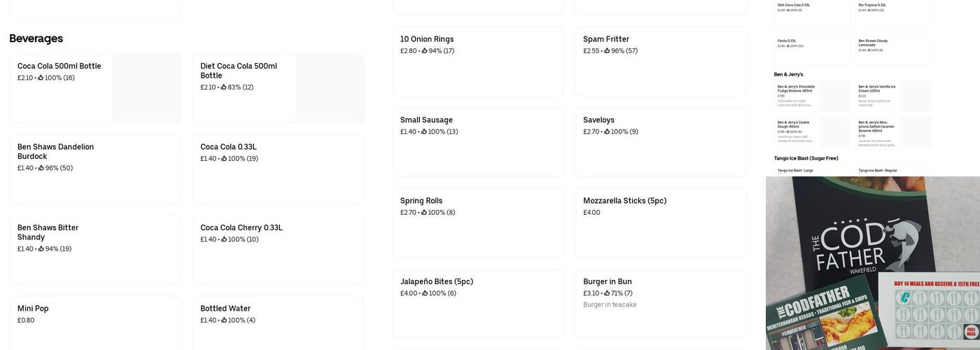The image size is (980, 350).
Task: Click thumbs-up icon for Saveloys rating
Action: (x=607, y=132)
